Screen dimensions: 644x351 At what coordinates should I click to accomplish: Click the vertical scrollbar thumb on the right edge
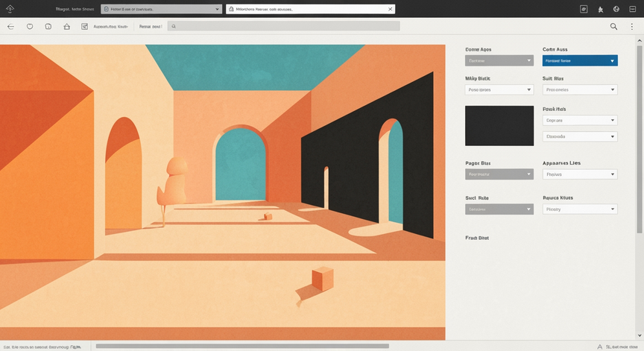pos(639,139)
